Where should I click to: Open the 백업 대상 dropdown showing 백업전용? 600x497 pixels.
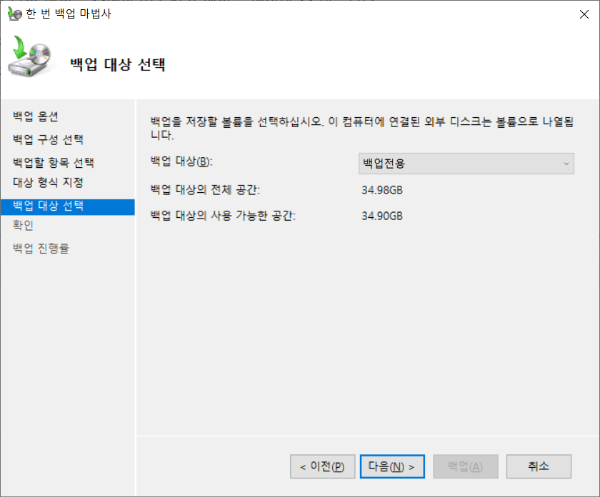pyautogui.click(x=466, y=164)
